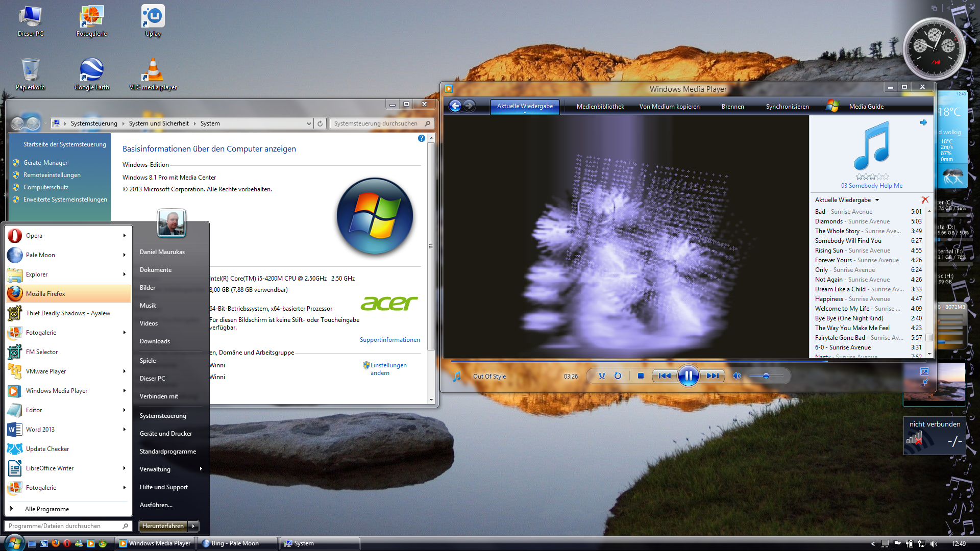Open Erweiterte Systemeinstellungen link
Screen dimensions: 980x551
65,199
